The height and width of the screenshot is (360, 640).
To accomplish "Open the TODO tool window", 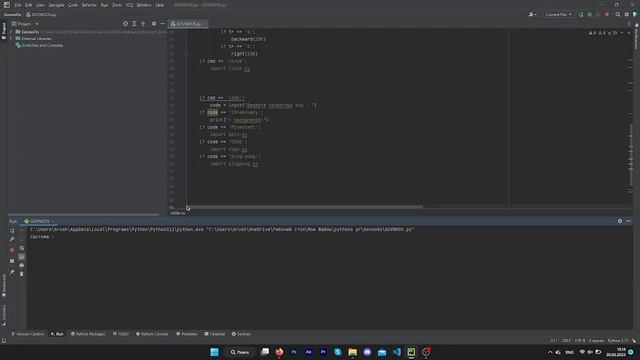I will [121, 334].
